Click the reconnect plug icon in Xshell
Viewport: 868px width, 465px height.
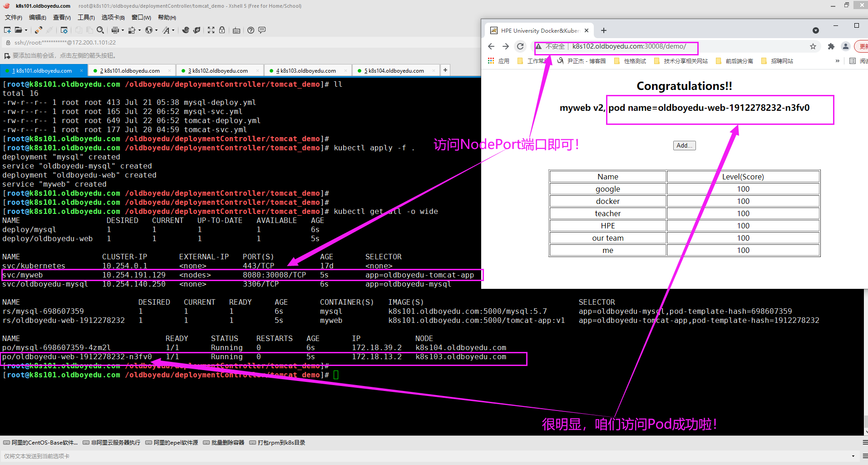tap(39, 30)
